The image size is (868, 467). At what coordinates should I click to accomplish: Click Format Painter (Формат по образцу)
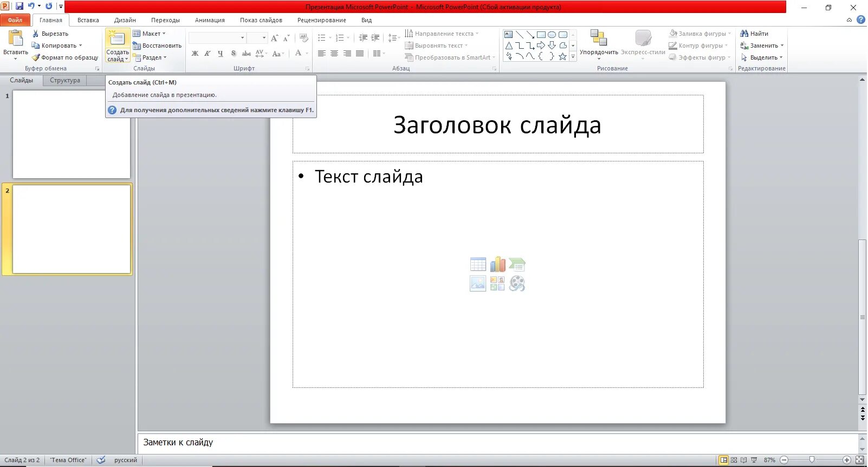click(x=65, y=57)
